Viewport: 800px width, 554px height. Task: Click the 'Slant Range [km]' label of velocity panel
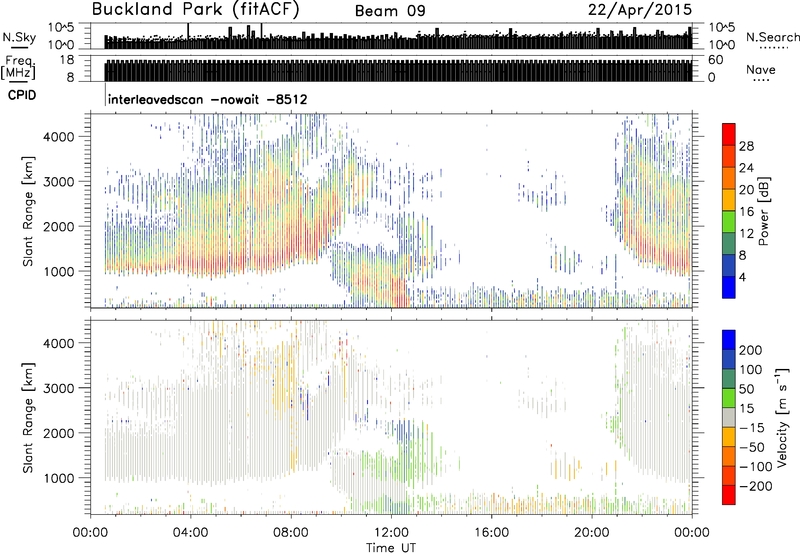click(28, 418)
